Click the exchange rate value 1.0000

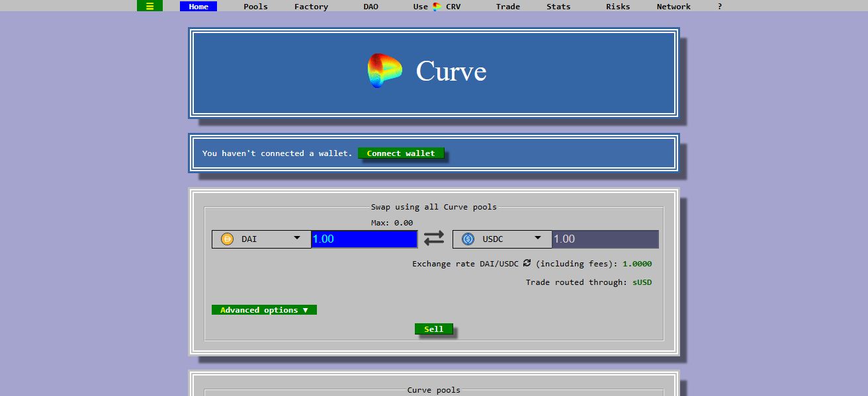coord(637,264)
